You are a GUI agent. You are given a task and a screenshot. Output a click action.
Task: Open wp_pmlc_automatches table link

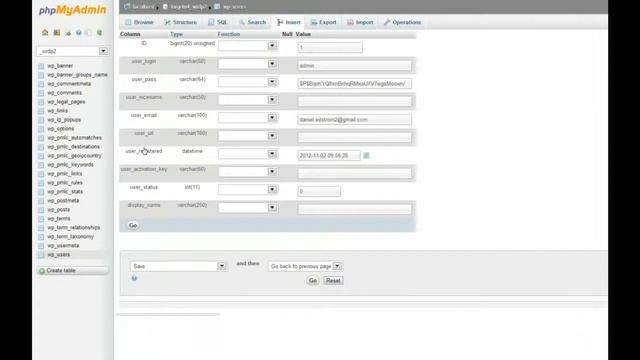coord(75,138)
